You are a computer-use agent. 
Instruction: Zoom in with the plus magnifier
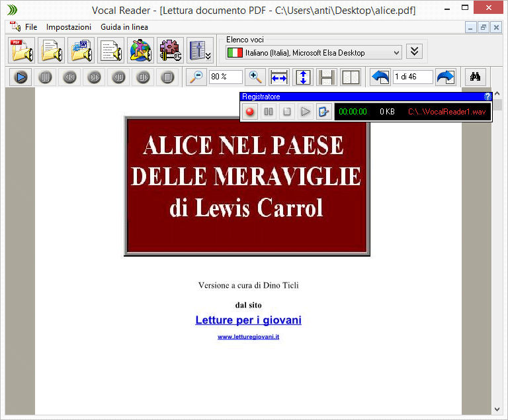click(x=255, y=77)
